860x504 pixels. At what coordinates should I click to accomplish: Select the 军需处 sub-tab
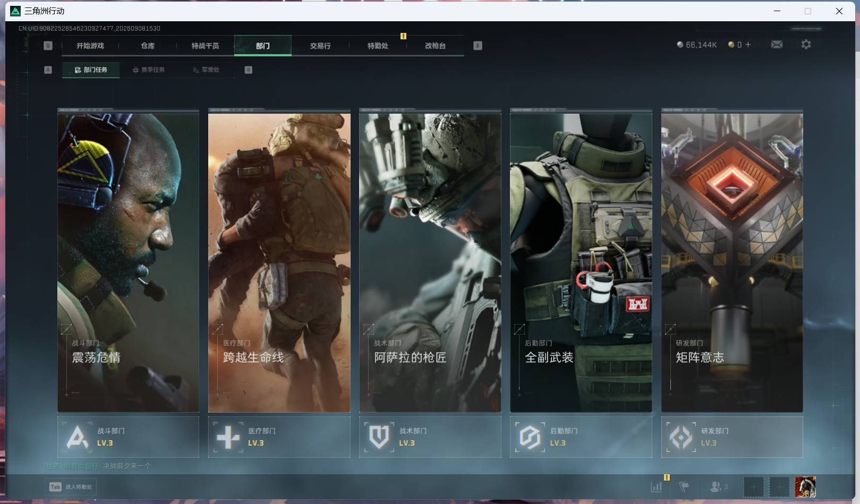pyautogui.click(x=206, y=70)
